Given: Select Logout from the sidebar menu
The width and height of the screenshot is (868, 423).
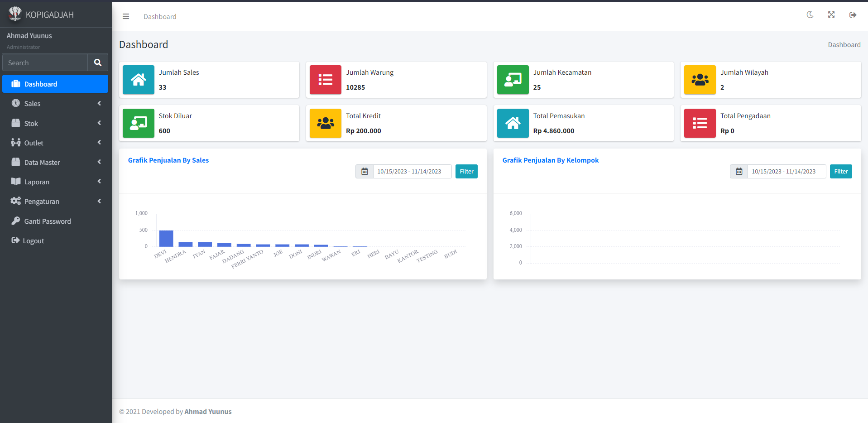Looking at the screenshot, I should pyautogui.click(x=34, y=241).
